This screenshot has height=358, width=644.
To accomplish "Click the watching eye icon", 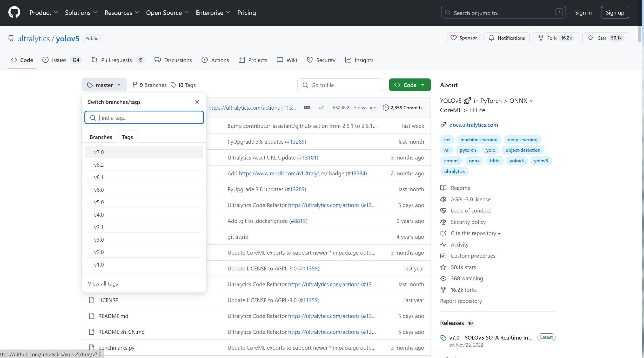I will pos(443,279).
